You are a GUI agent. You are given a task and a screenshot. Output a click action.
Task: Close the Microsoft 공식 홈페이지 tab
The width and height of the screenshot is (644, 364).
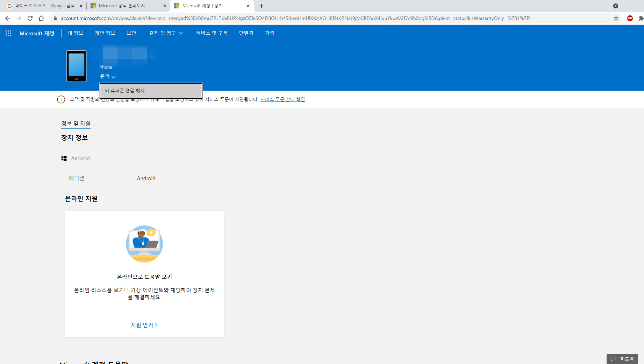click(165, 6)
